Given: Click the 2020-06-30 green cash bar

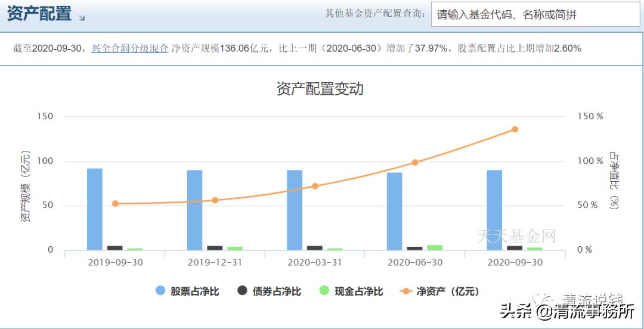Looking at the screenshot, I should (x=435, y=247).
